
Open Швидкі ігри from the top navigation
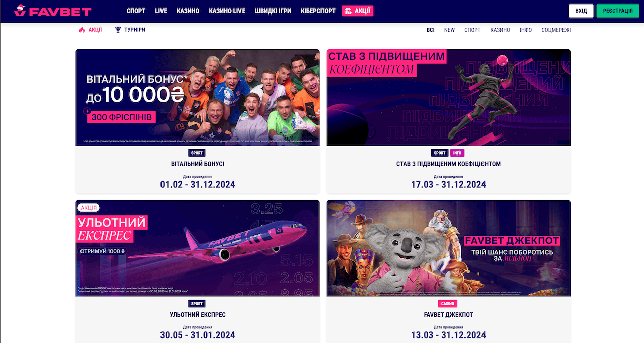(x=273, y=11)
